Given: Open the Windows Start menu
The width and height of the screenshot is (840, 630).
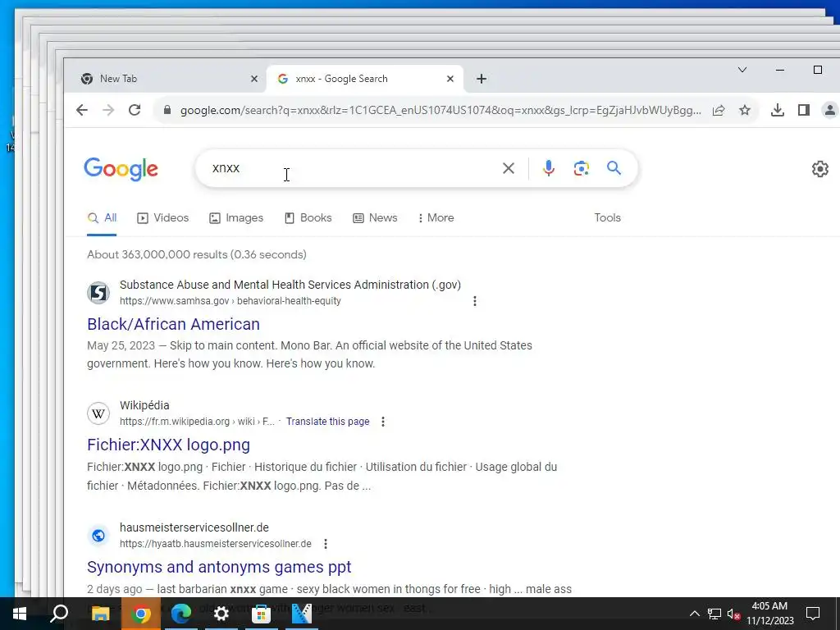Looking at the screenshot, I should click(x=20, y=614).
